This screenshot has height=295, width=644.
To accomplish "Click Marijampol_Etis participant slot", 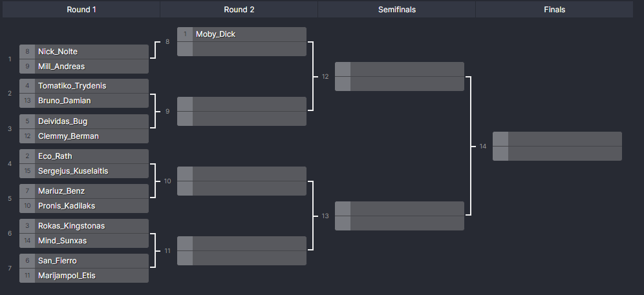I will point(84,276).
